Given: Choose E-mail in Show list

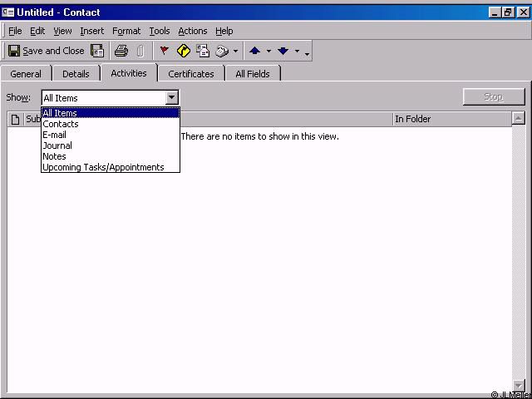Looking at the screenshot, I should click(111, 135).
